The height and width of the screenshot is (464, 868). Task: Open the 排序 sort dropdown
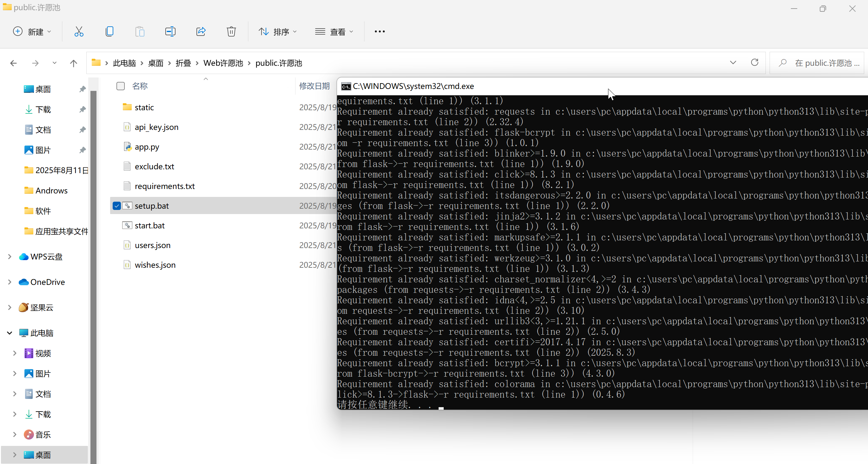278,32
